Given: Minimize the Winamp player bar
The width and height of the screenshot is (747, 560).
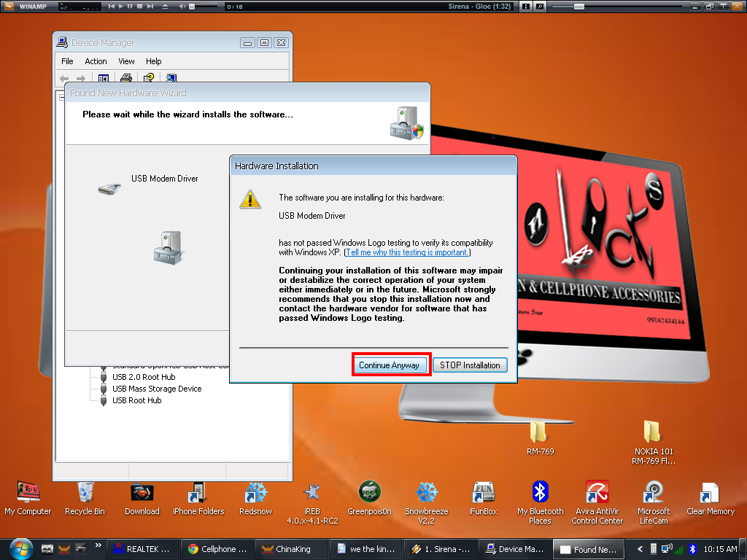Looking at the screenshot, I should 695,7.
